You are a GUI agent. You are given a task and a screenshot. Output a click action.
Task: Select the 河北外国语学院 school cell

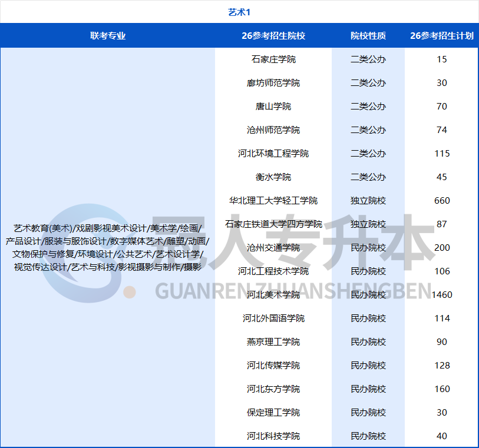[x=273, y=318]
